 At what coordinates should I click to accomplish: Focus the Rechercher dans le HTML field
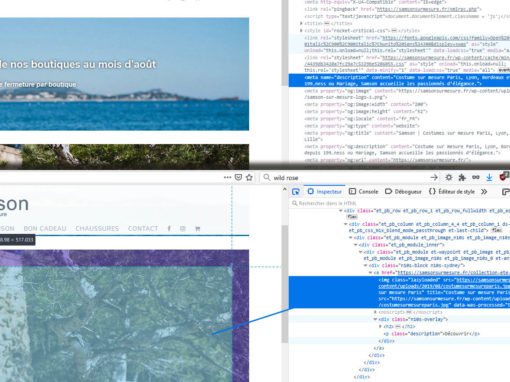click(x=400, y=203)
